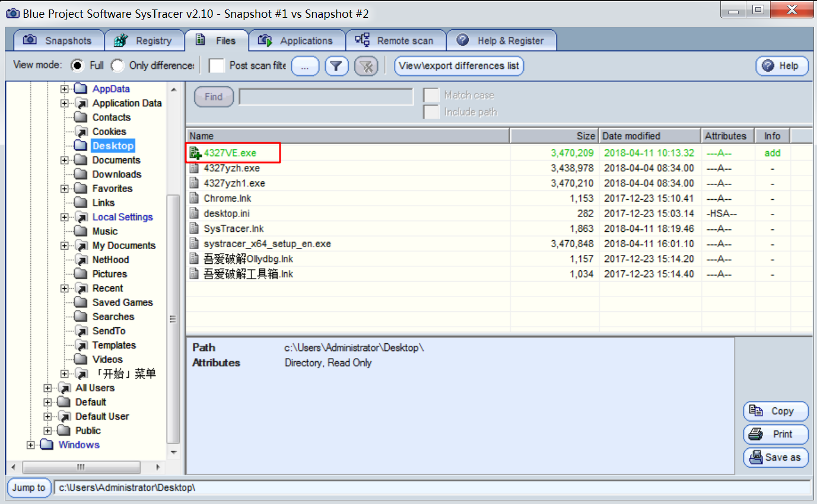Click the Templates shortcut folder icon
The image size is (817, 504).
click(81, 345)
